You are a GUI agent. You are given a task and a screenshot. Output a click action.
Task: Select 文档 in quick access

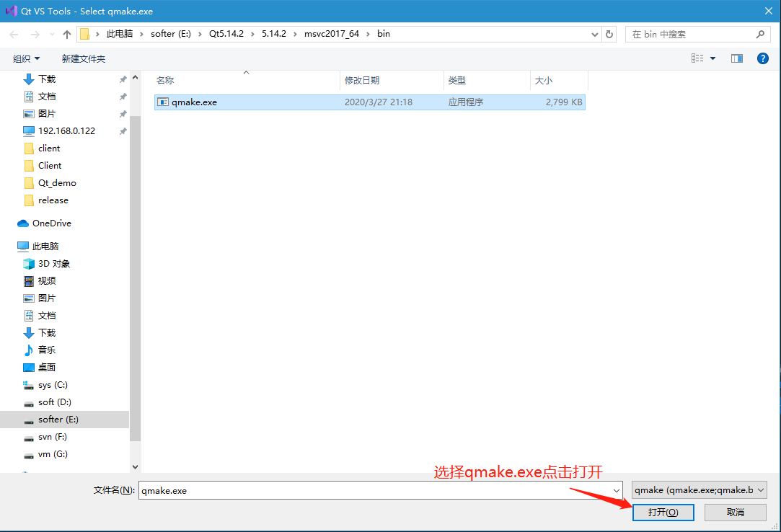coord(47,97)
